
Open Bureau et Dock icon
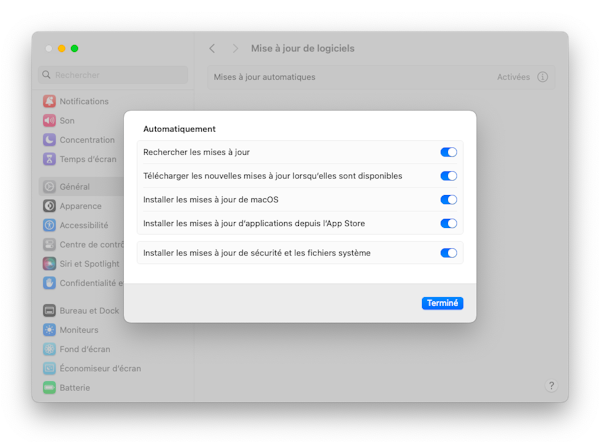49,311
